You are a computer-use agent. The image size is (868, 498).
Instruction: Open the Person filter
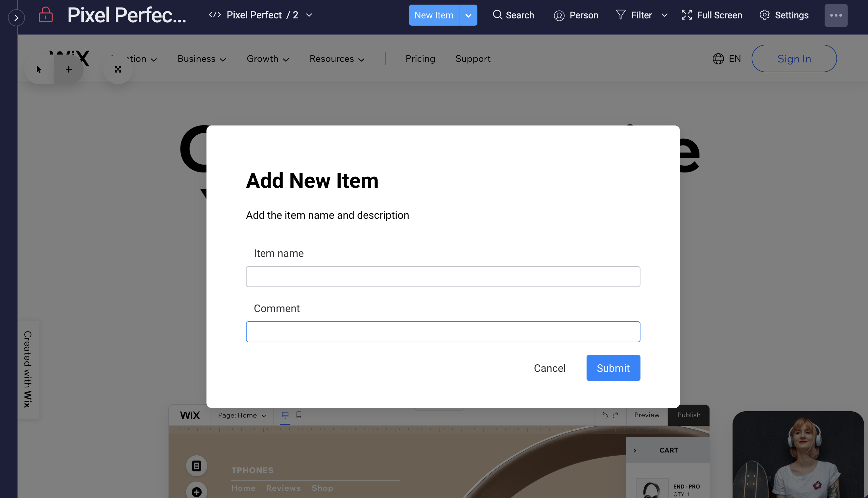[576, 15]
